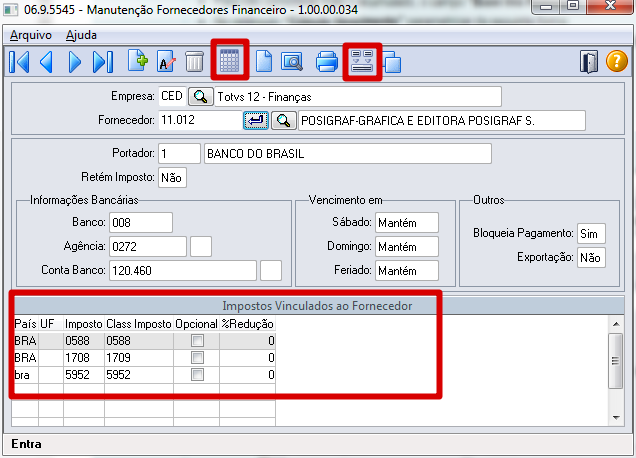Open Fornecedor lookup magnifier
The width and height of the screenshot is (636, 458).
point(283,120)
